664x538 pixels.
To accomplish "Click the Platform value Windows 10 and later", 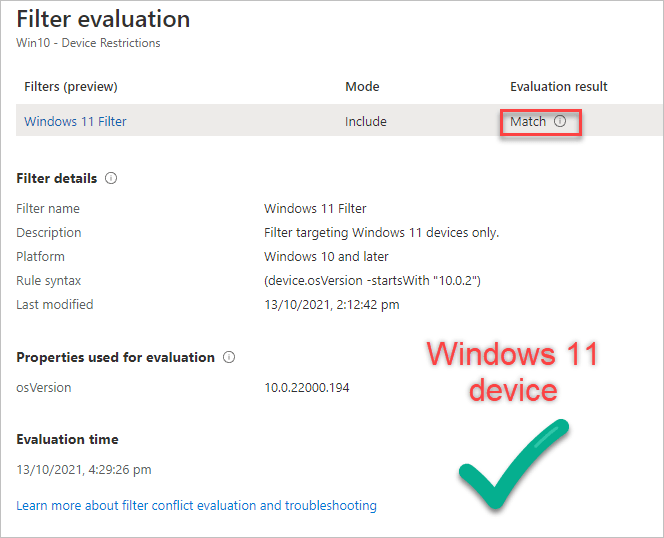I will click(x=326, y=257).
